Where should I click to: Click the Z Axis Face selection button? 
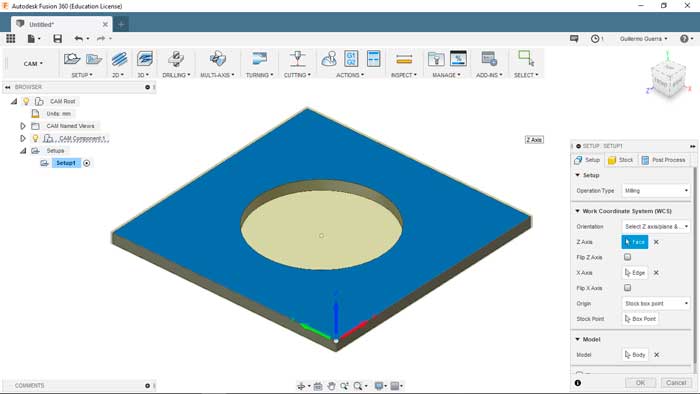[634, 242]
